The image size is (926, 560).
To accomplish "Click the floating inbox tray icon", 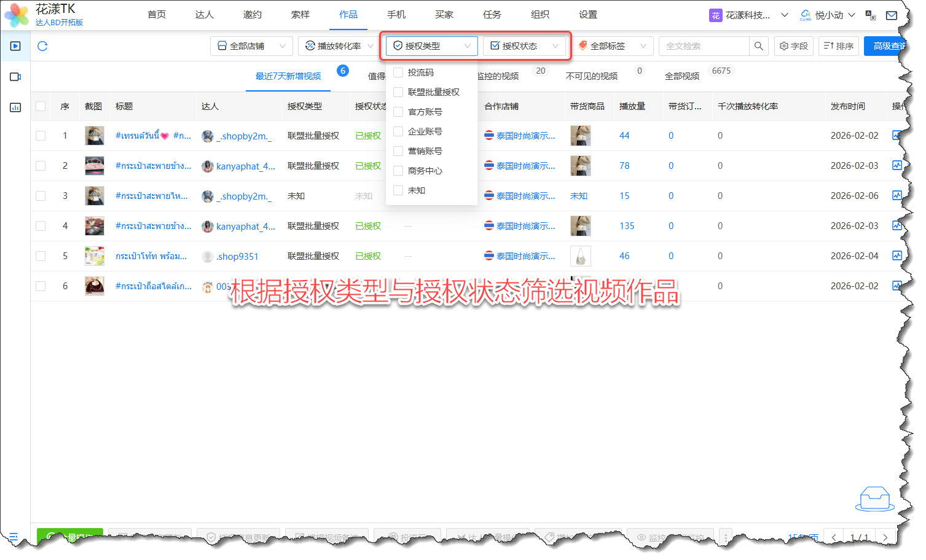I will pos(874,498).
